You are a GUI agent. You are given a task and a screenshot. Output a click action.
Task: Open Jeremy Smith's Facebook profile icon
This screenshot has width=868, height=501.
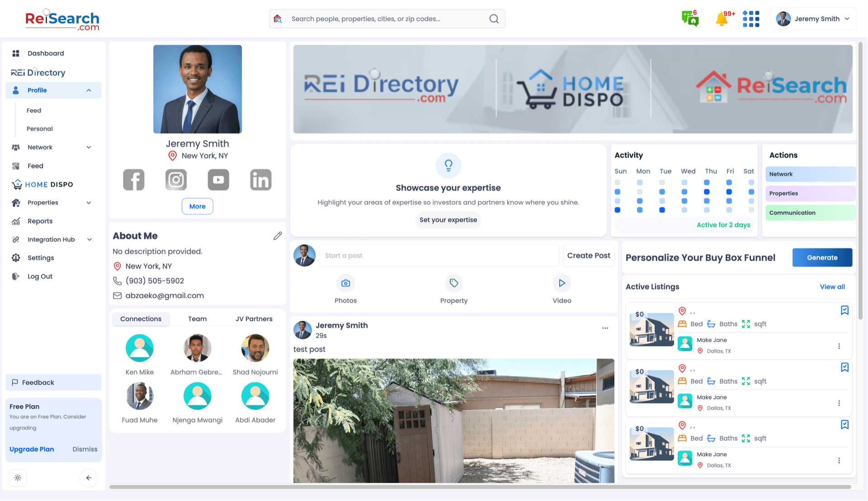pyautogui.click(x=134, y=180)
